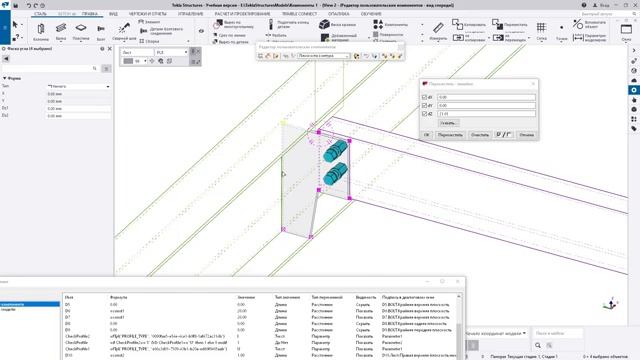This screenshot has width=640, height=360.
Task: Toggle the dZ checkbox in move dialog
Action: [x=424, y=113]
